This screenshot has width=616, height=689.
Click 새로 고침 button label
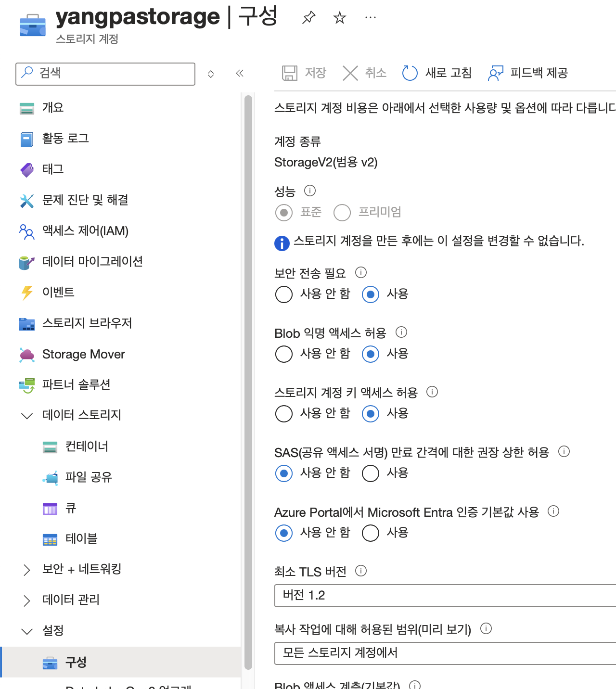(x=449, y=73)
